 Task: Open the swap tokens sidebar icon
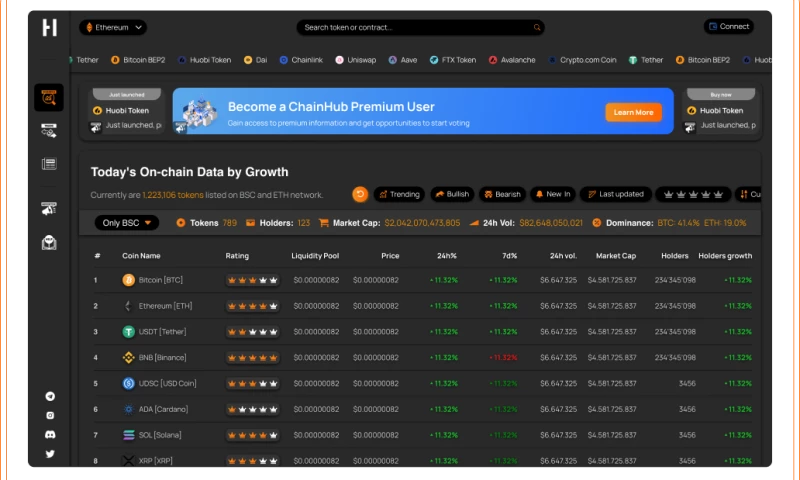[49, 131]
